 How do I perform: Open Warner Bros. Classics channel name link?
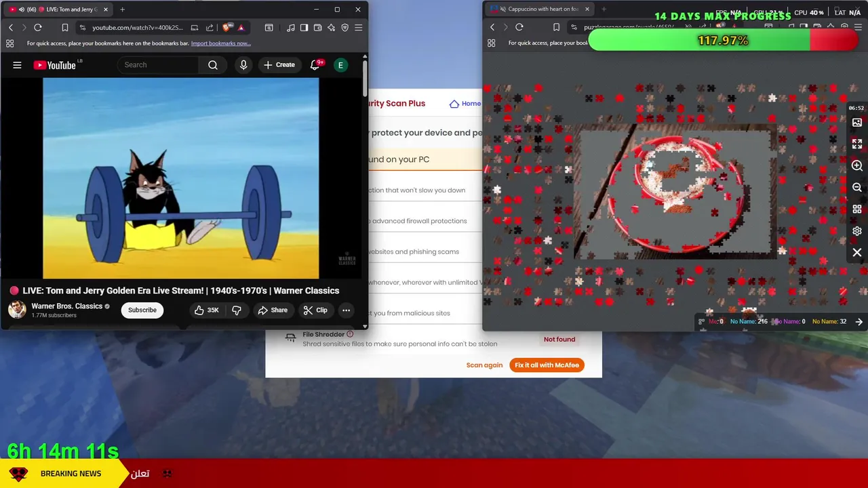(67, 306)
